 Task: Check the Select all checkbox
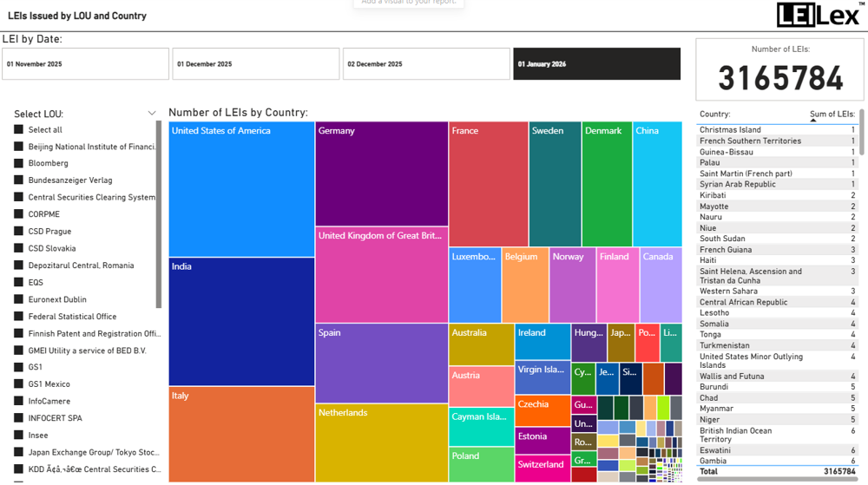pos(18,130)
